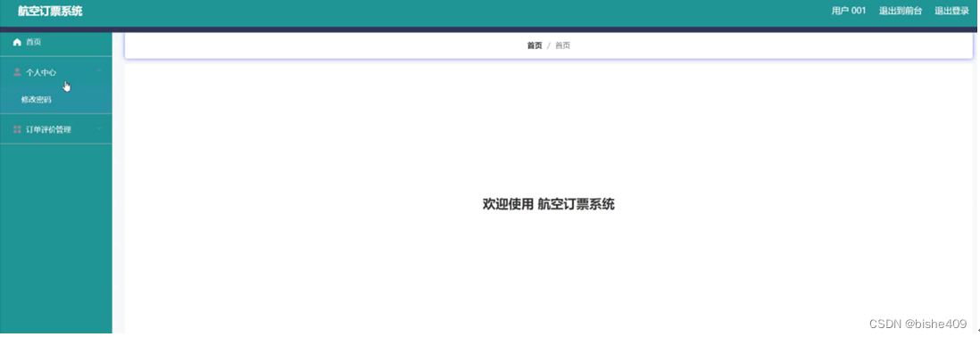Select the 订单评价管理 sidebar menu
The height and width of the screenshot is (337, 980).
[56, 130]
